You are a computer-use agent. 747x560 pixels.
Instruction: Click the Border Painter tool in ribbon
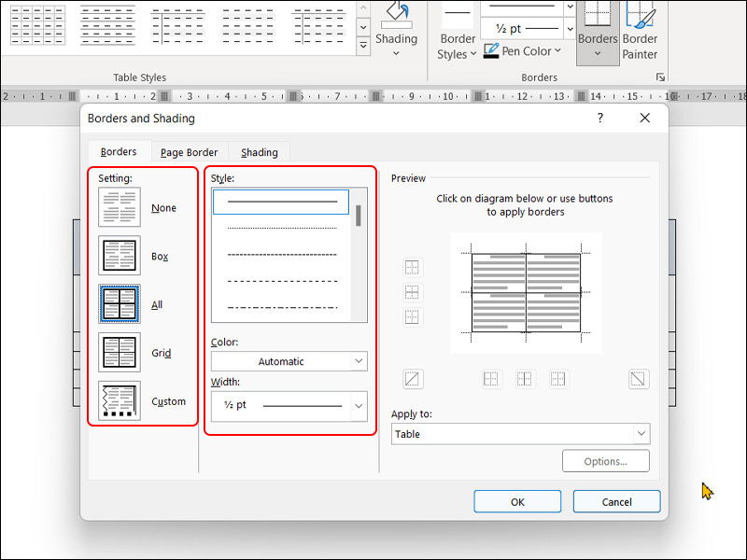click(x=640, y=31)
